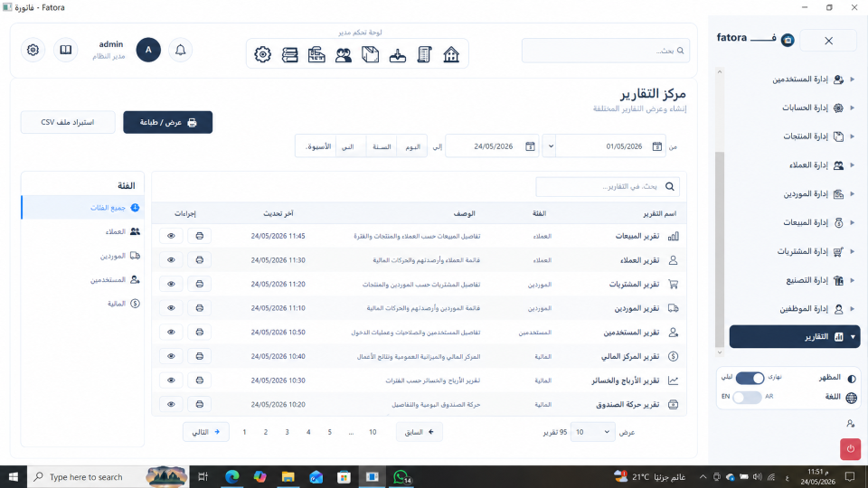Filter by المالية category
The height and width of the screenshot is (488, 868).
83,304
